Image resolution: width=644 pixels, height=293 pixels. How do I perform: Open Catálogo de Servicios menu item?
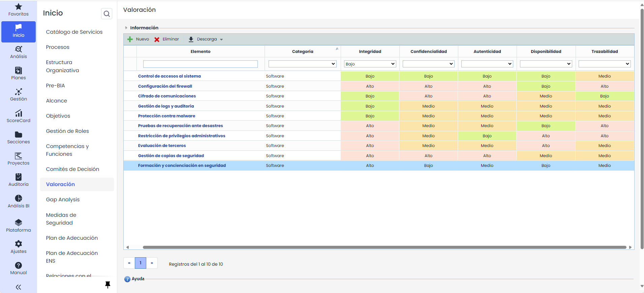pyautogui.click(x=74, y=32)
